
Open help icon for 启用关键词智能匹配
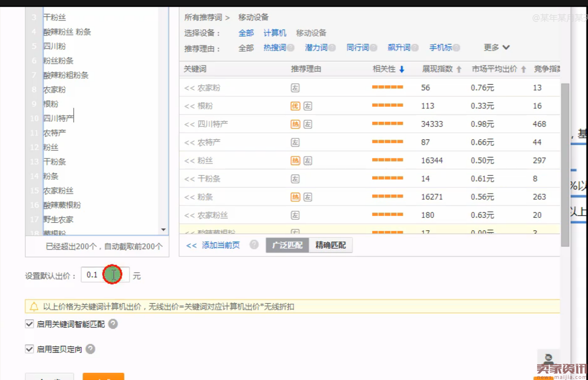tap(113, 324)
